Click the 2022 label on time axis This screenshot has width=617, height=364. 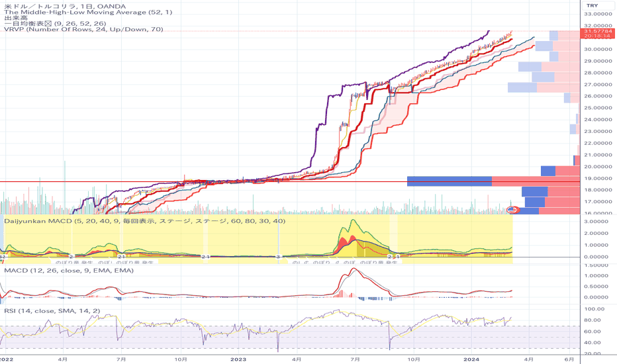pos(7,359)
